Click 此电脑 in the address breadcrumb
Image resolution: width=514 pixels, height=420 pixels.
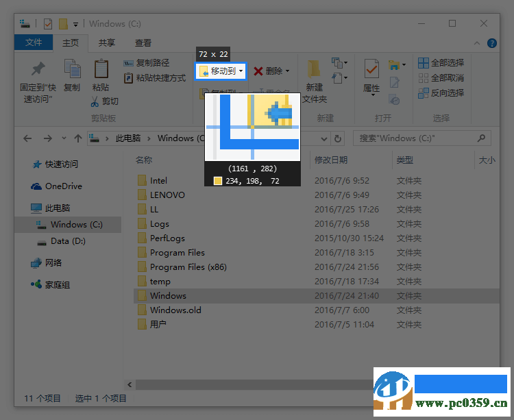click(x=128, y=138)
